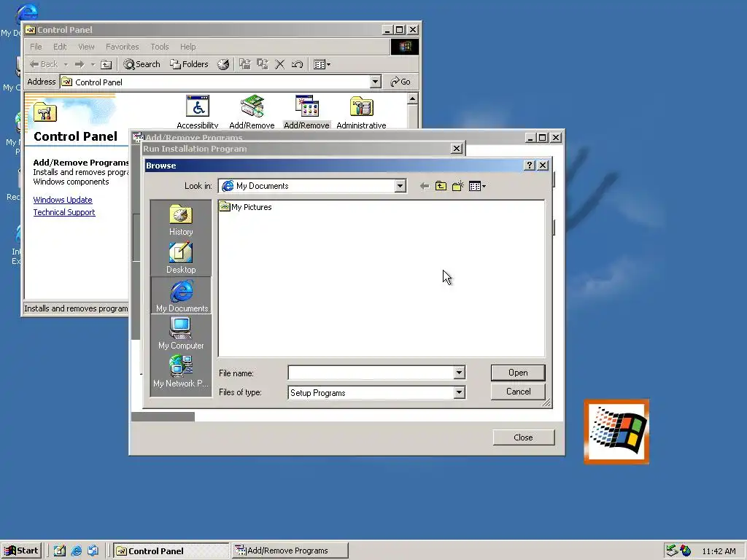
Task: Click the Delete icon in Control Panel toolbar
Action: coord(280,64)
